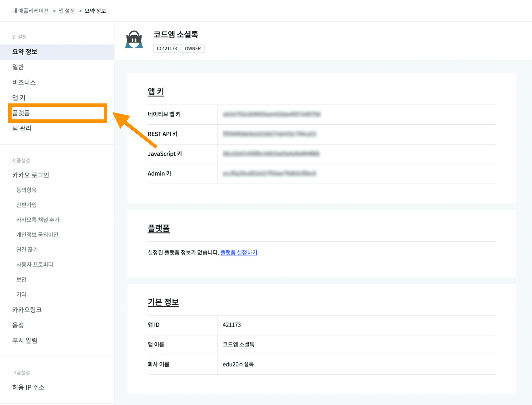Click the ID 421173 badge
Screen dimensions: 532x405
tap(167, 49)
